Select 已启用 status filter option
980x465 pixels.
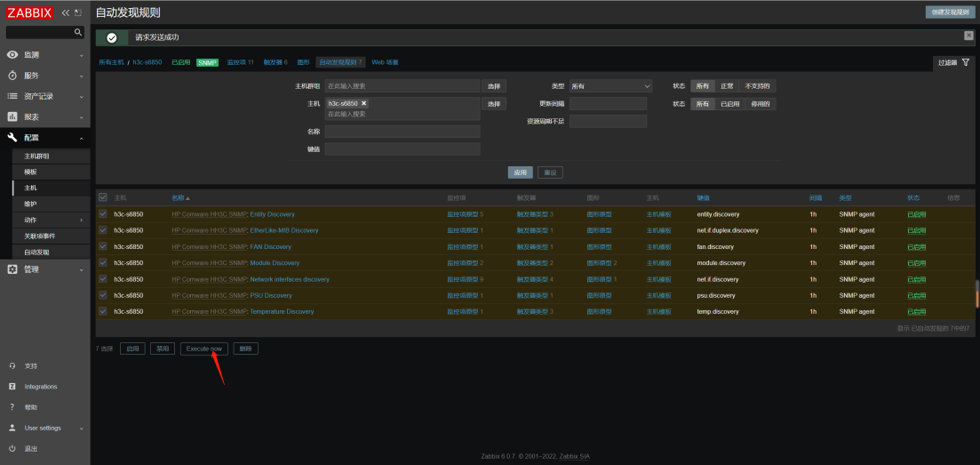point(729,104)
